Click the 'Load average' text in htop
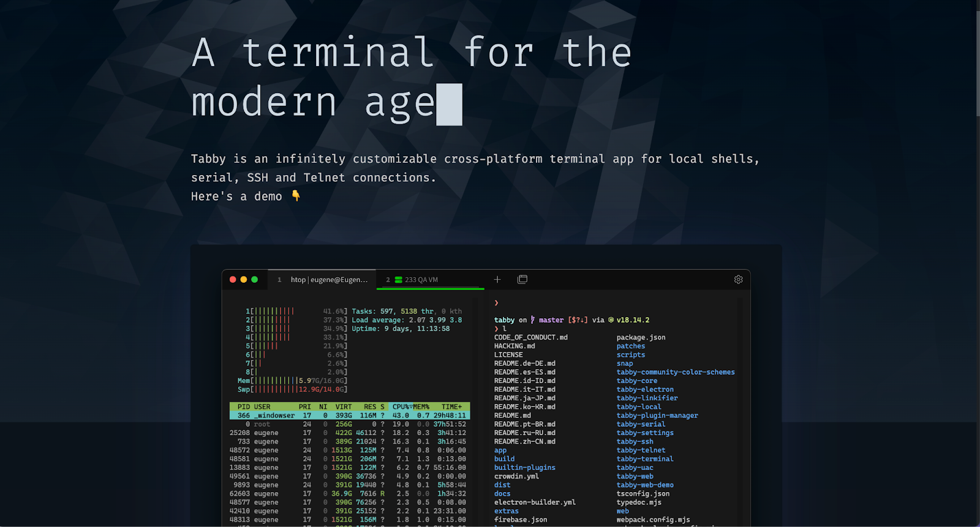 tap(378, 320)
